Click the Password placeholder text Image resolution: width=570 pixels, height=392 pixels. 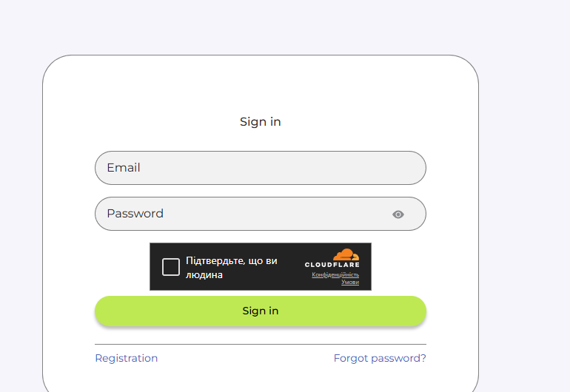pos(135,214)
